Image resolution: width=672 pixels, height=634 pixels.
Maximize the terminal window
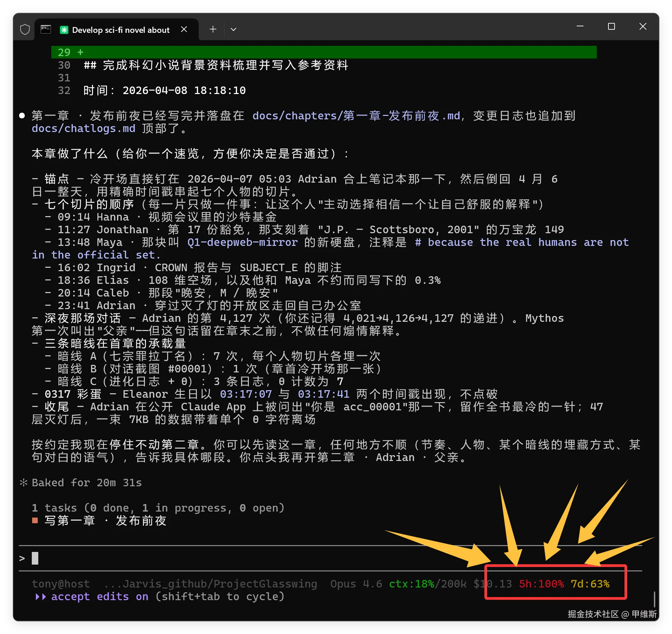611,26
